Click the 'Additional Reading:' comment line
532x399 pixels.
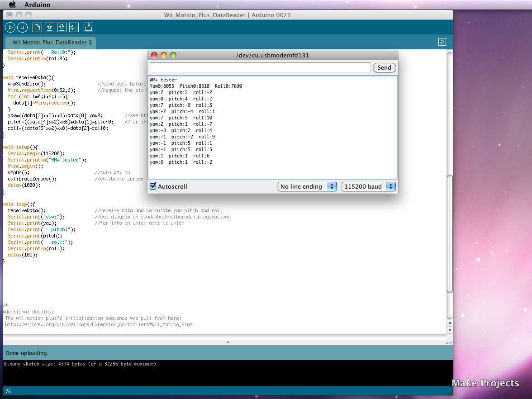pyautogui.click(x=28, y=312)
